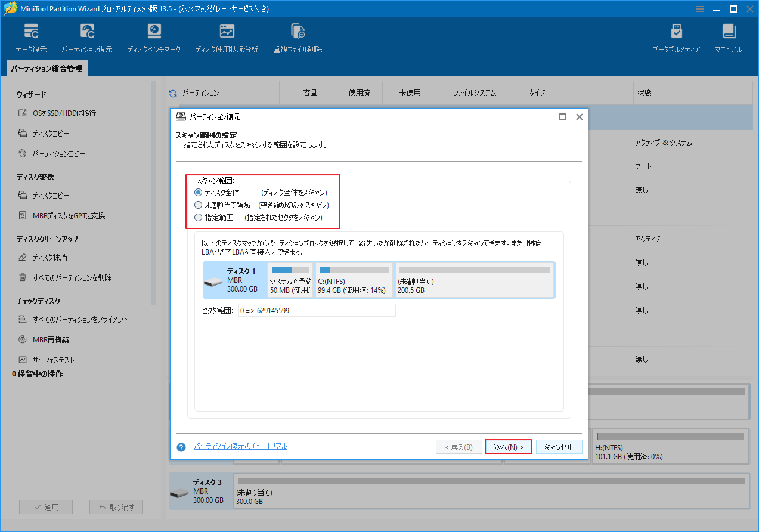Switch to the パーティション総合管理 tab
Screen dimensions: 759x532
[x=46, y=68]
